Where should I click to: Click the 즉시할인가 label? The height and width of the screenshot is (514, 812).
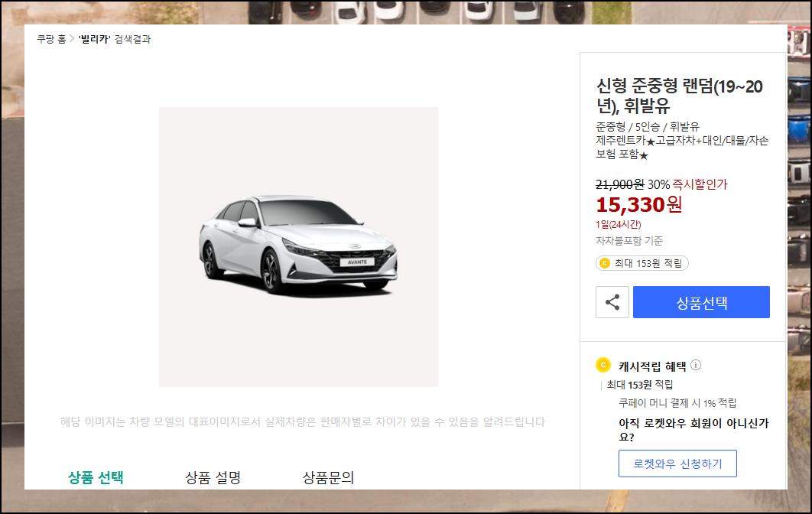pos(700,184)
